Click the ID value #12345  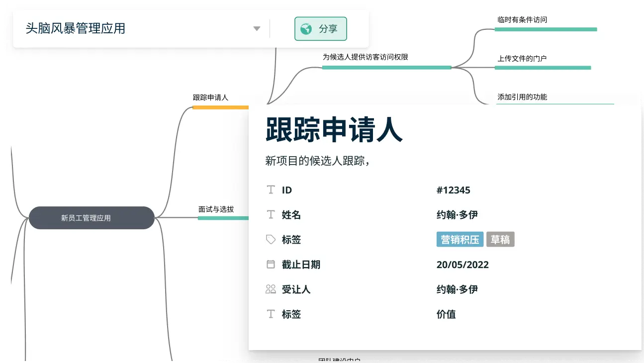454,190
